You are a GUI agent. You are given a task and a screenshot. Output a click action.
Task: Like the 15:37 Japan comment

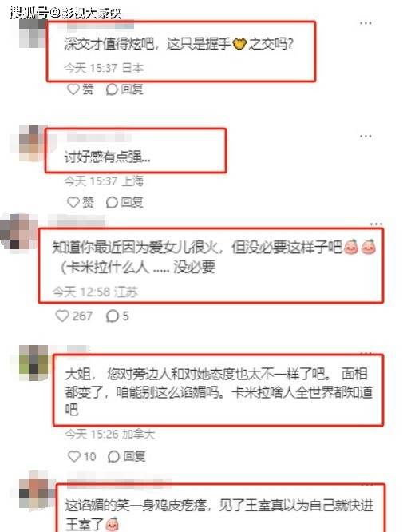(x=81, y=89)
